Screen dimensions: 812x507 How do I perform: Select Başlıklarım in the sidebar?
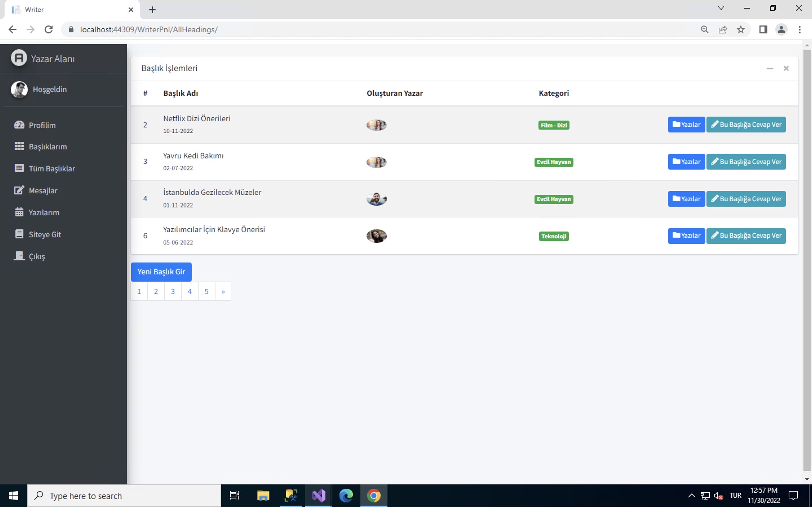(47, 146)
